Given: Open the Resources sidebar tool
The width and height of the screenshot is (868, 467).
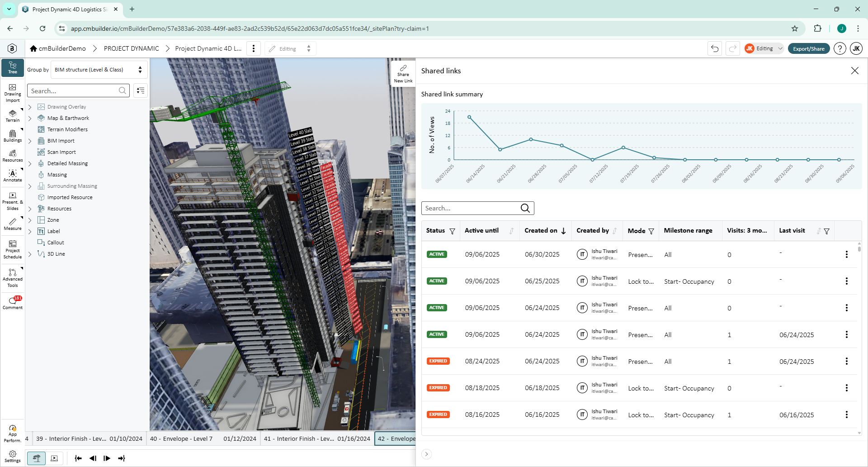Looking at the screenshot, I should [x=13, y=156].
